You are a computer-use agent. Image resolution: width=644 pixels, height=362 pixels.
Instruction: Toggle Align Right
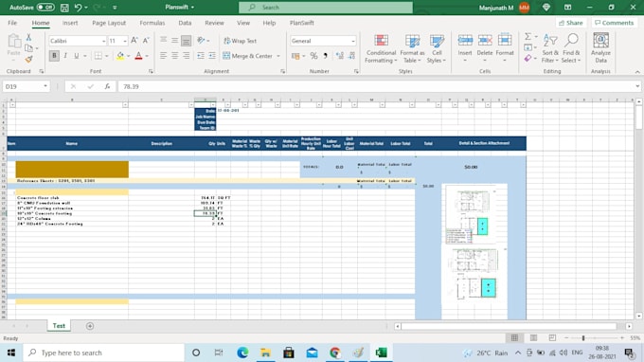(187, 56)
